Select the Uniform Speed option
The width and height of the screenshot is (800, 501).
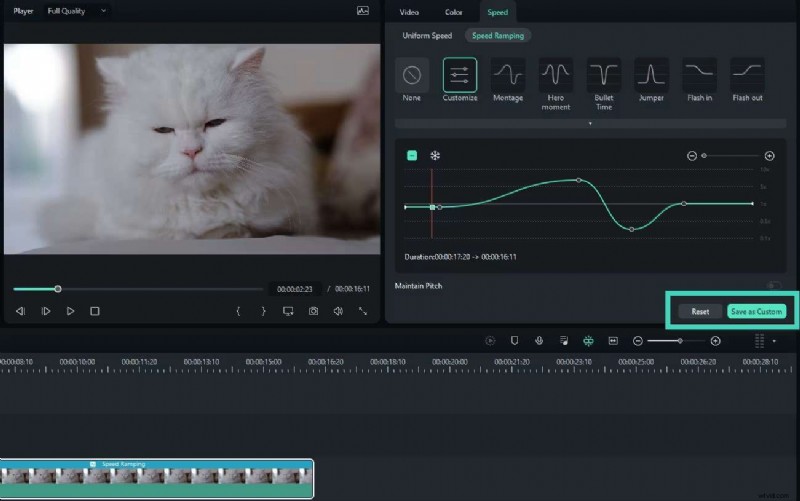pos(427,36)
